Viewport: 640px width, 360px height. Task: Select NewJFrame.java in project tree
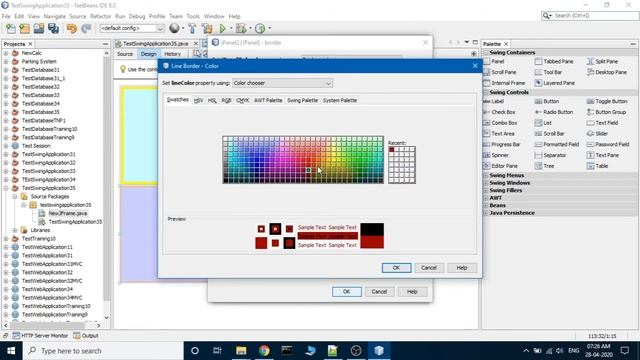(x=67, y=213)
